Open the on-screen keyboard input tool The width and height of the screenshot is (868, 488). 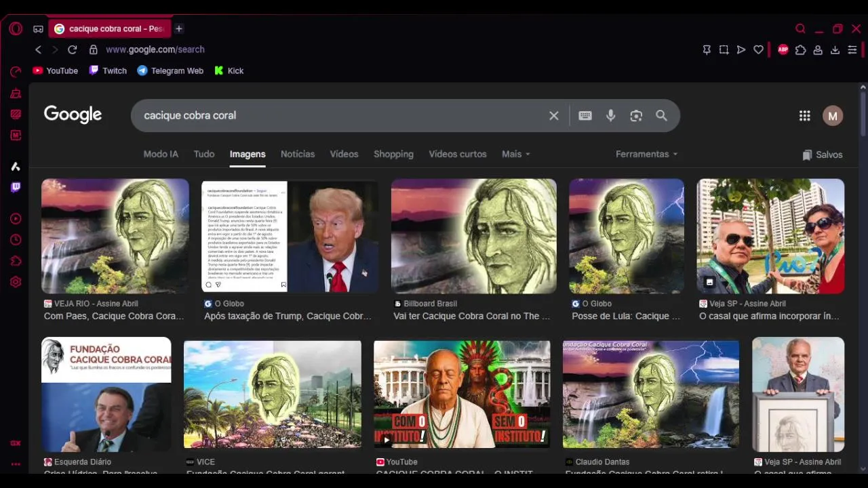585,116
